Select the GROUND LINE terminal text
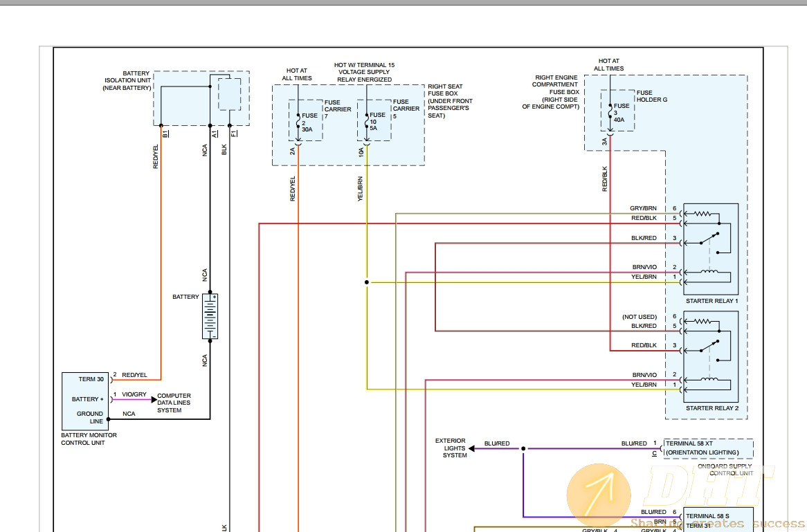 coord(90,417)
